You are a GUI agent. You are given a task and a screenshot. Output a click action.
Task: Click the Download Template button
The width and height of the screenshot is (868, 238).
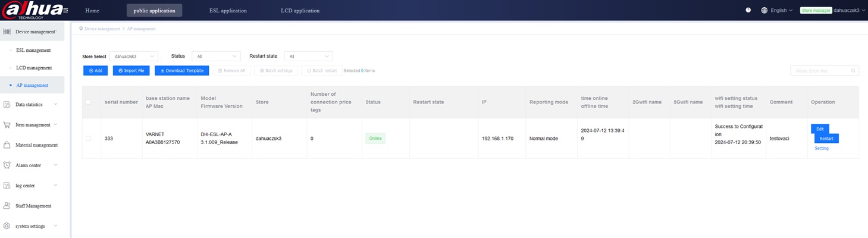coord(181,71)
